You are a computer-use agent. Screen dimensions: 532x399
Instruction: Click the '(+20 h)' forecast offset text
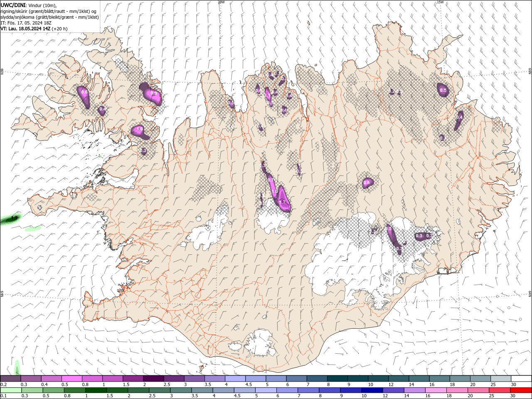tap(60, 29)
